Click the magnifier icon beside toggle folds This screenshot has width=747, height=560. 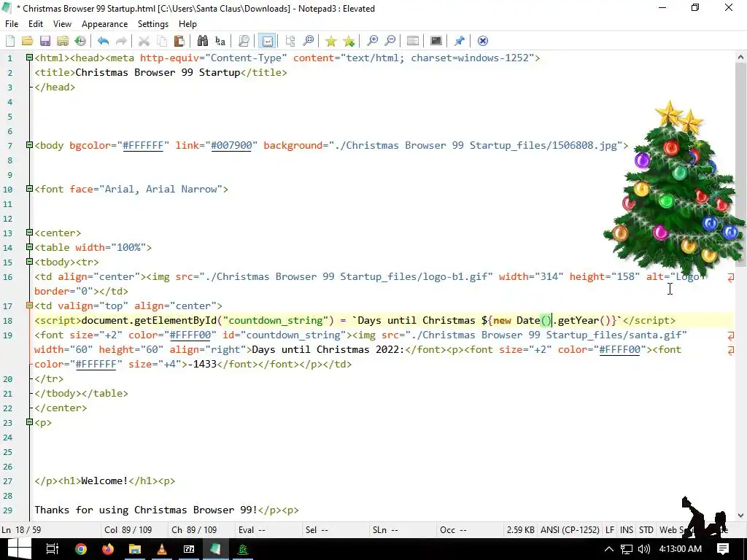(309, 41)
